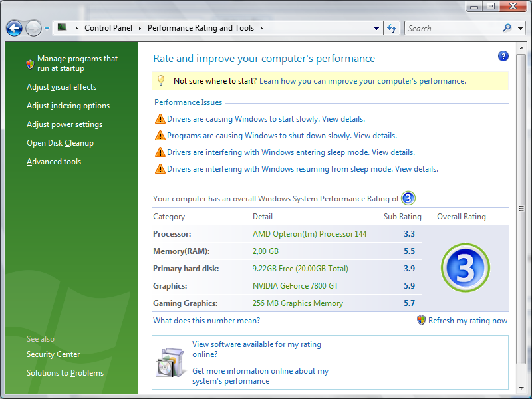The width and height of the screenshot is (532, 399).
Task: Open Adjust power settings
Action: (65, 124)
